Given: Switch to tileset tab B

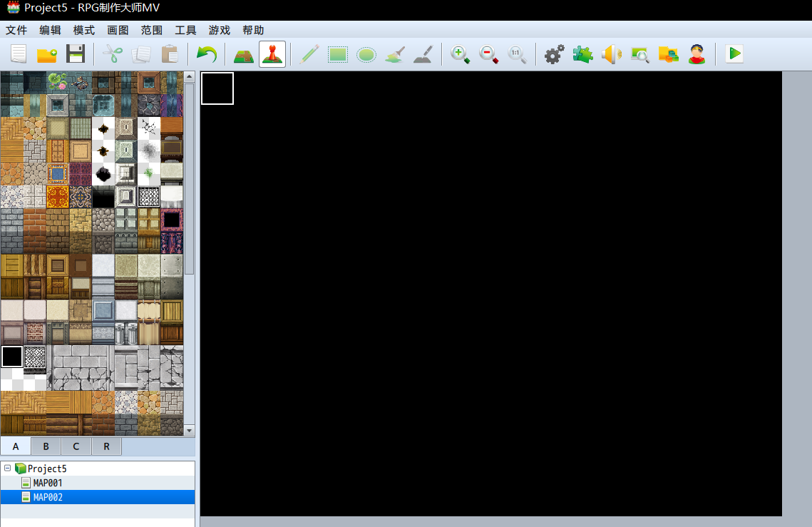Looking at the screenshot, I should (x=46, y=446).
